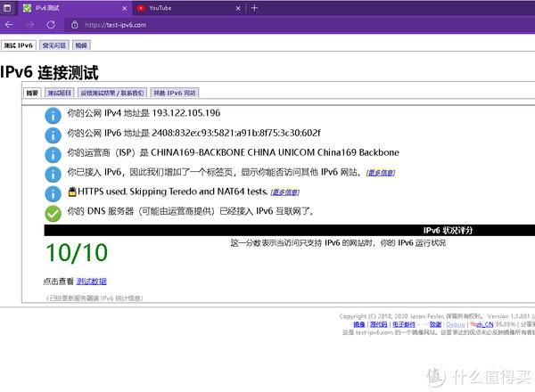Click the info icon beside 你已接入 IPv6 line
535x392 pixels.
tap(53, 174)
